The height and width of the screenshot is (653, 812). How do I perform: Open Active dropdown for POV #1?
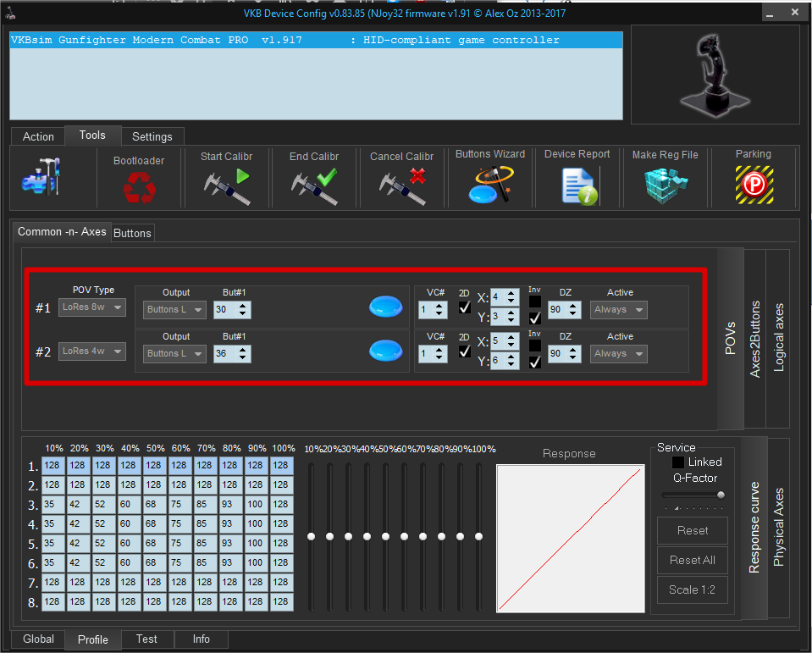point(618,310)
